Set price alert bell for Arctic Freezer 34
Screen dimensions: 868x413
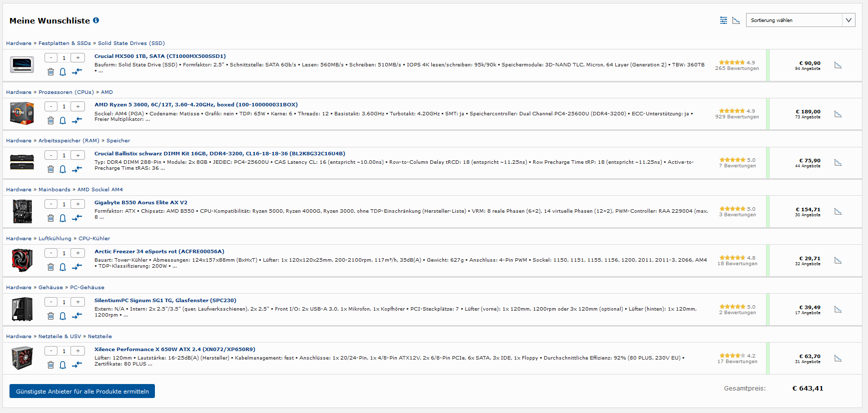(x=63, y=267)
